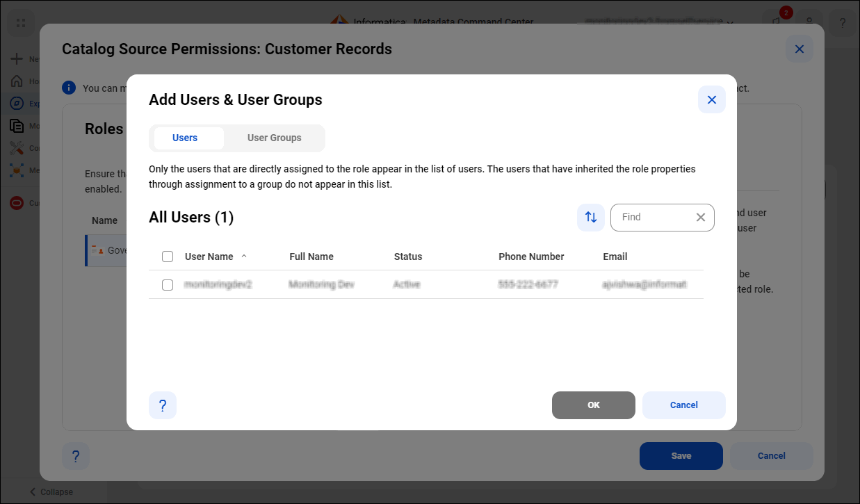Click the Email column header
The height and width of the screenshot is (504, 860).
coord(615,257)
